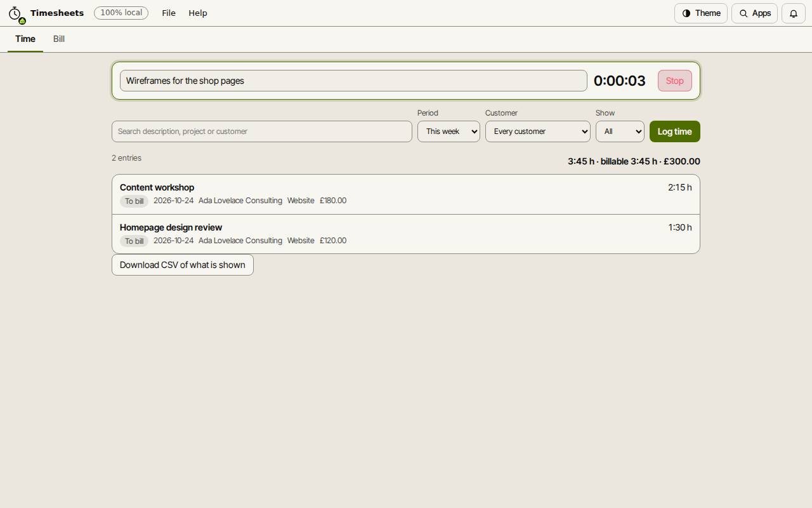
Task: Download CSV of what is shown
Action: [183, 265]
